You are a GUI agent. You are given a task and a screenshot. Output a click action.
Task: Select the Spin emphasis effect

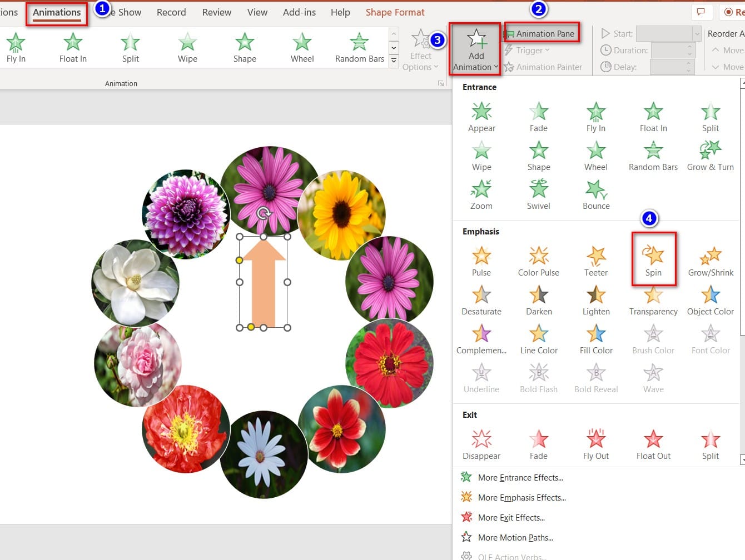coord(653,260)
